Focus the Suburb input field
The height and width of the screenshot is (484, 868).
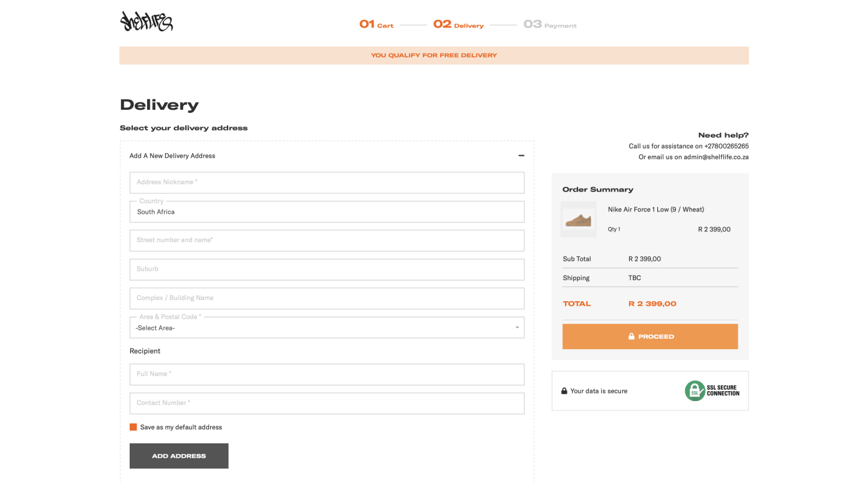click(x=327, y=269)
